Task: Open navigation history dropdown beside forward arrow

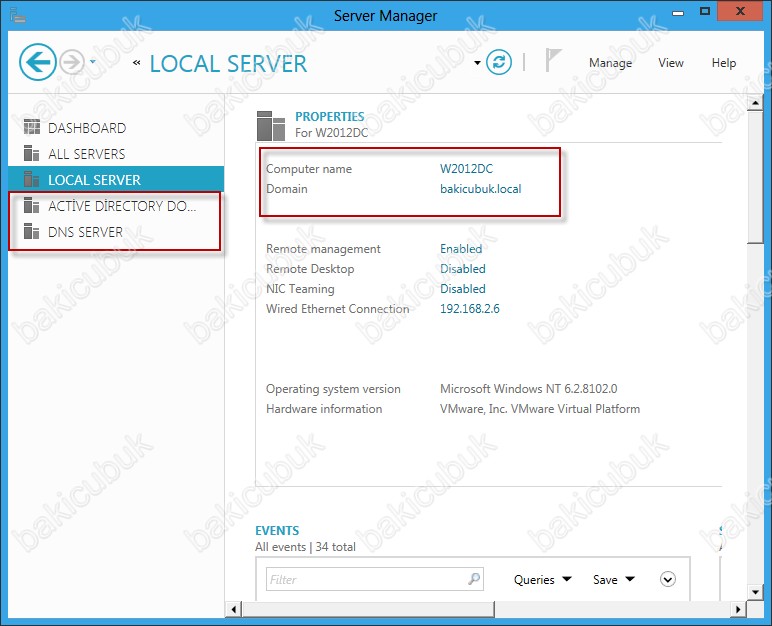Action: tap(93, 62)
